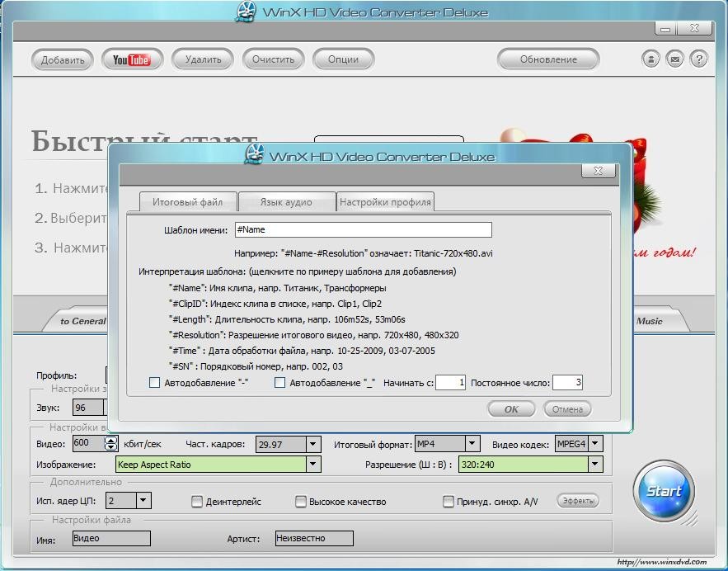
Task: Switch to the Язык аудио tab
Action: [286, 202]
